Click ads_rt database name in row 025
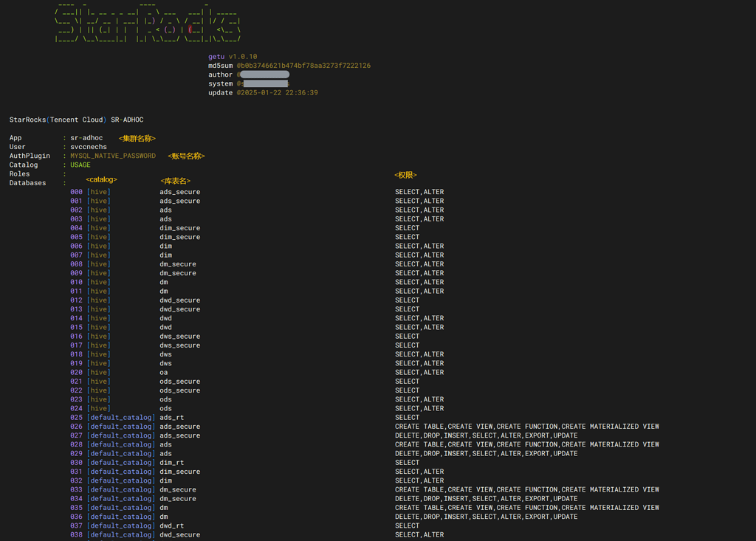 [172, 418]
